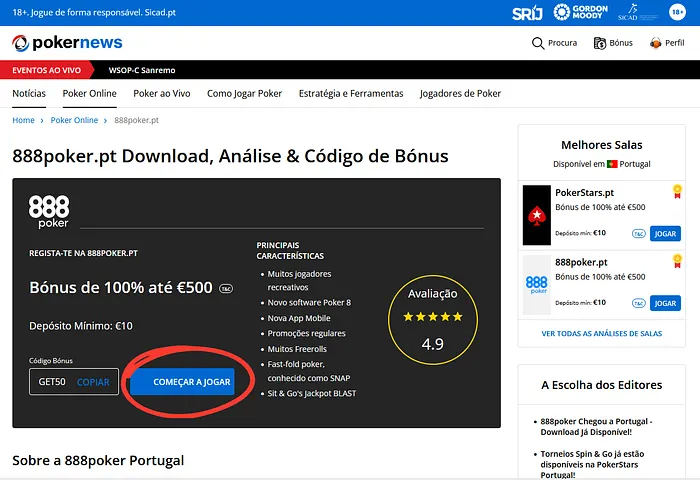
Task: Click the 888poker logo thumbnail in sidebar
Action: click(x=537, y=285)
